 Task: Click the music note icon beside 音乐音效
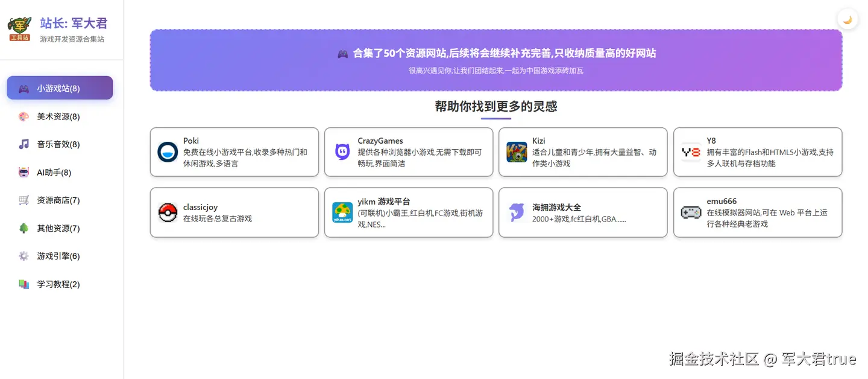point(24,144)
